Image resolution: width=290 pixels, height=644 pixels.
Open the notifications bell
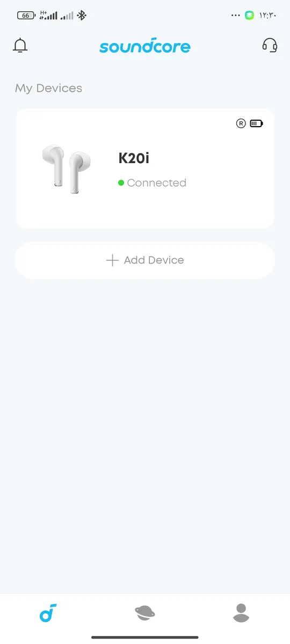[x=20, y=46]
